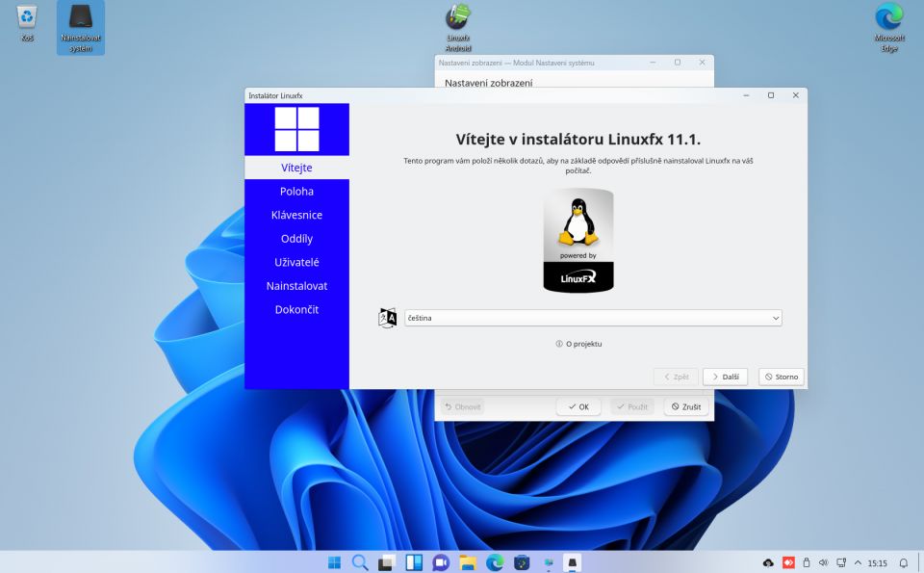Select the Uživatelé step in sidebar

(x=297, y=262)
